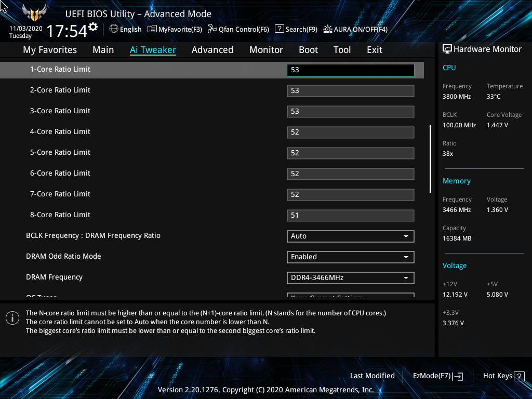The width and height of the screenshot is (532, 399).
Task: Select the DRAM Frequency label
Action: pyautogui.click(x=54, y=277)
